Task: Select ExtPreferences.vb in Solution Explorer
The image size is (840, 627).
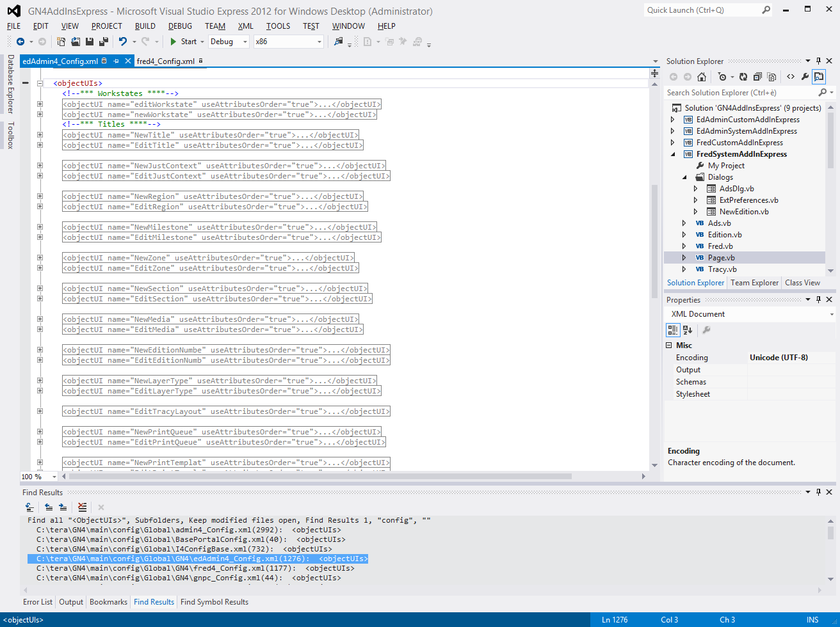Action: [x=748, y=200]
